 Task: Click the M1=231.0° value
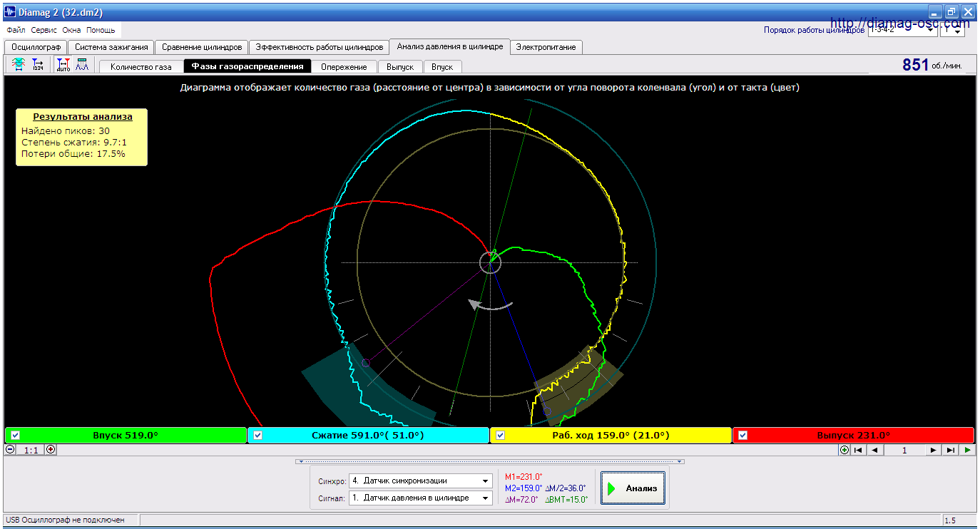click(524, 477)
